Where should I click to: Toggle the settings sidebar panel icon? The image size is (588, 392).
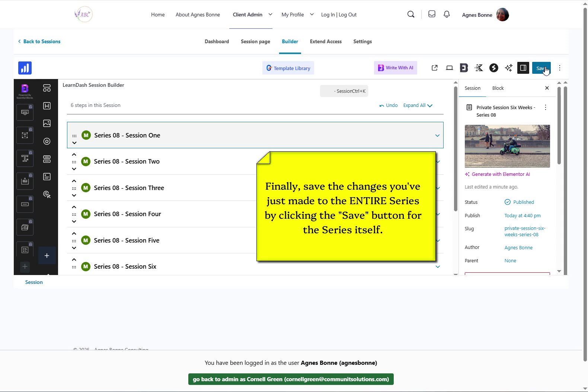[x=523, y=68]
